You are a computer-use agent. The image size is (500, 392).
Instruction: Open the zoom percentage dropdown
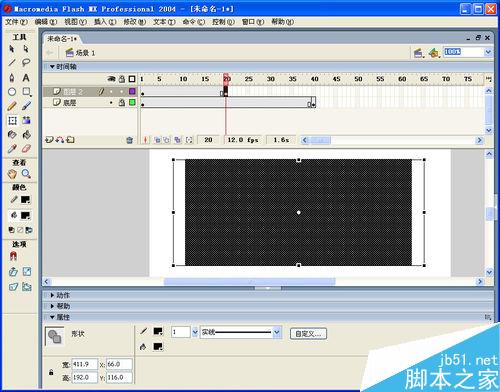click(488, 52)
